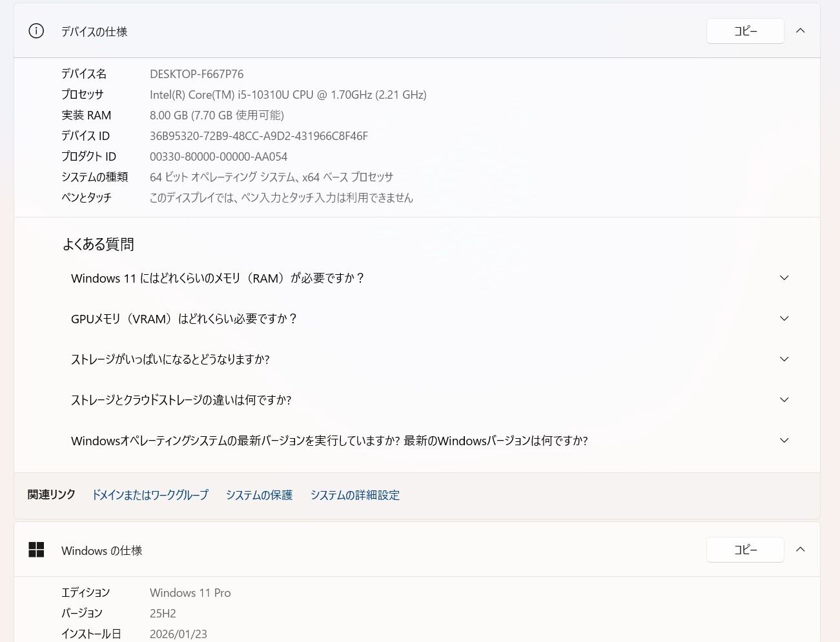
Task: Copy Windows specs with the コピー button
Action: [745, 550]
